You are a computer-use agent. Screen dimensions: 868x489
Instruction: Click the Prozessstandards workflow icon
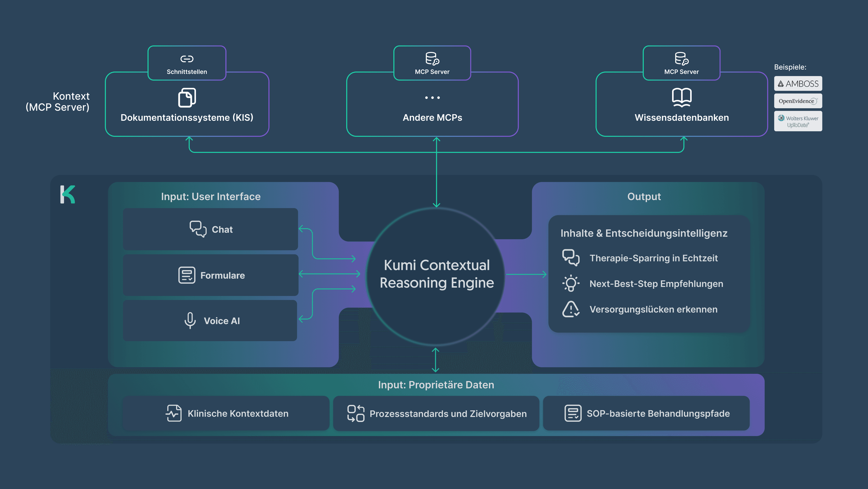(356, 413)
